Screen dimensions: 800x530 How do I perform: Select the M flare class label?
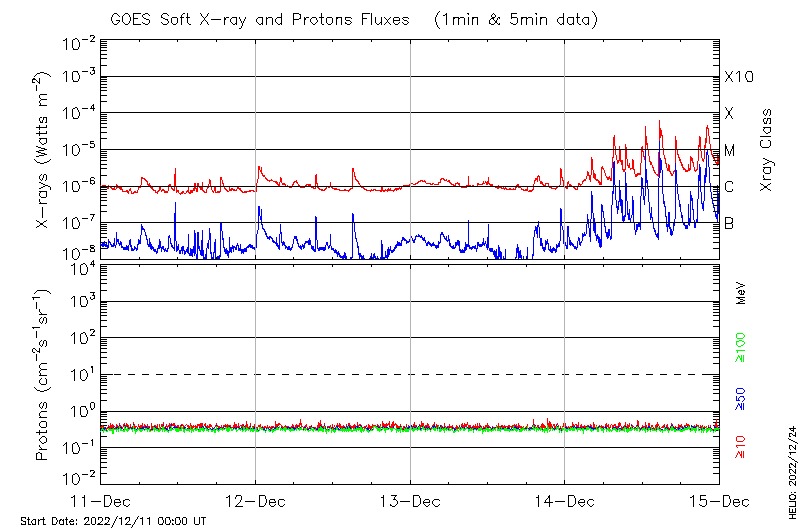[730, 150]
